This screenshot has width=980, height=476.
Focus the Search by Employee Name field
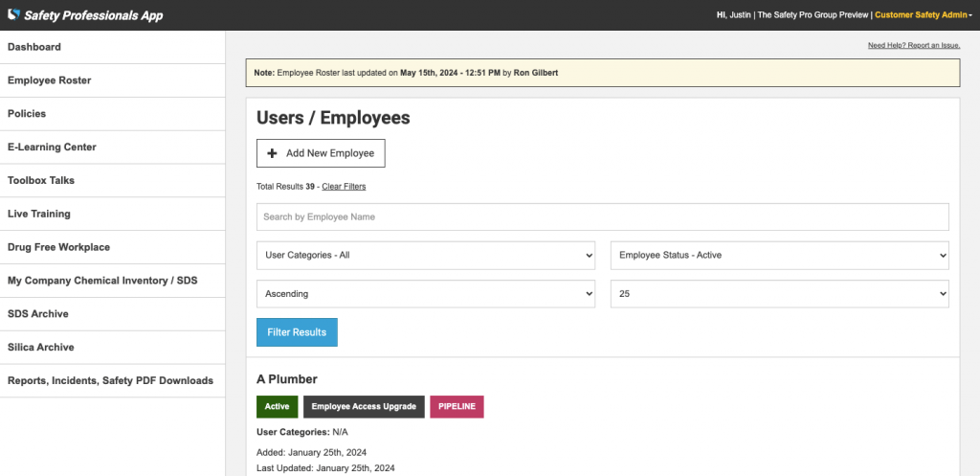(x=602, y=216)
